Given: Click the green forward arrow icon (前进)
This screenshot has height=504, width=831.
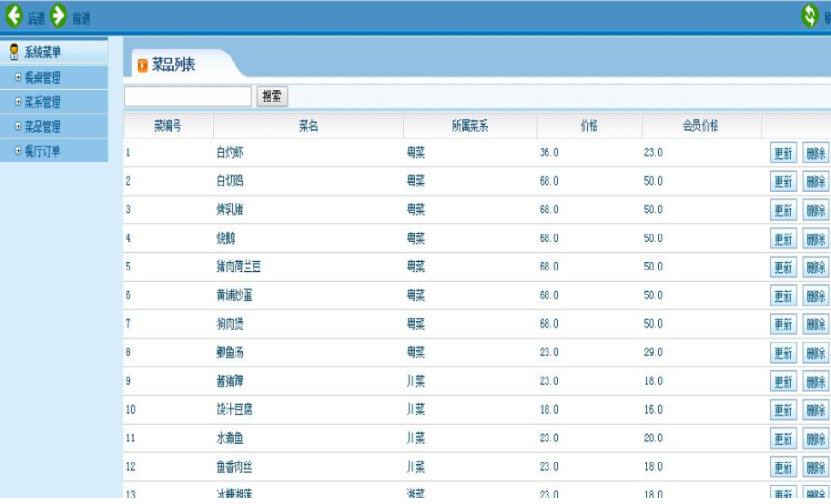Looking at the screenshot, I should click(59, 16).
